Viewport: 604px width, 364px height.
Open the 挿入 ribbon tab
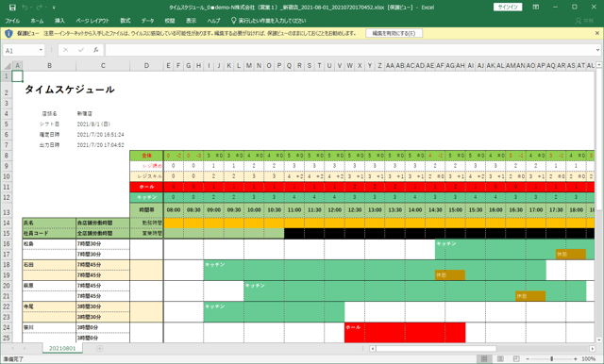tap(59, 21)
